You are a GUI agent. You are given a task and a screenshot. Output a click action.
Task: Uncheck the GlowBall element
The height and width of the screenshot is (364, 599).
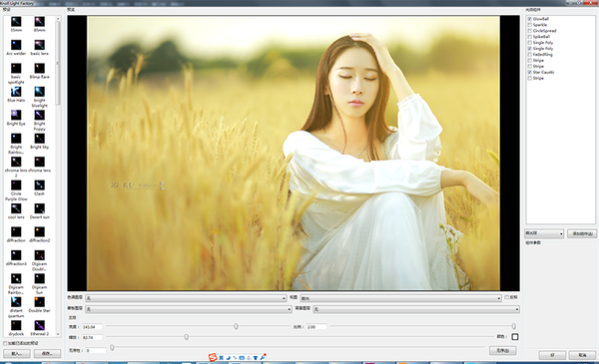point(529,19)
